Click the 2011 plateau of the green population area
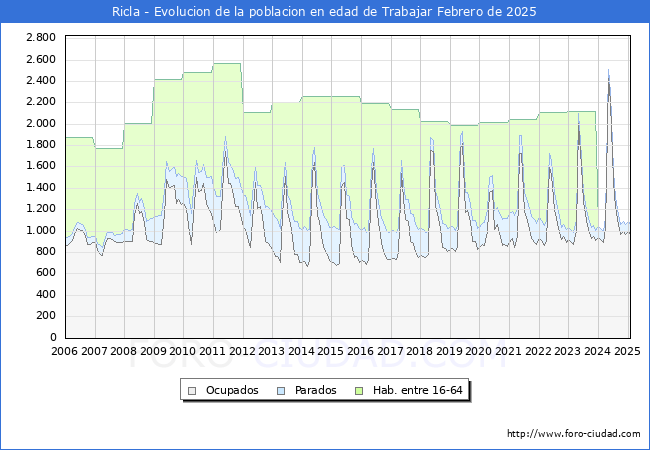Image resolution: width=650 pixels, height=450 pixels. tap(227, 63)
